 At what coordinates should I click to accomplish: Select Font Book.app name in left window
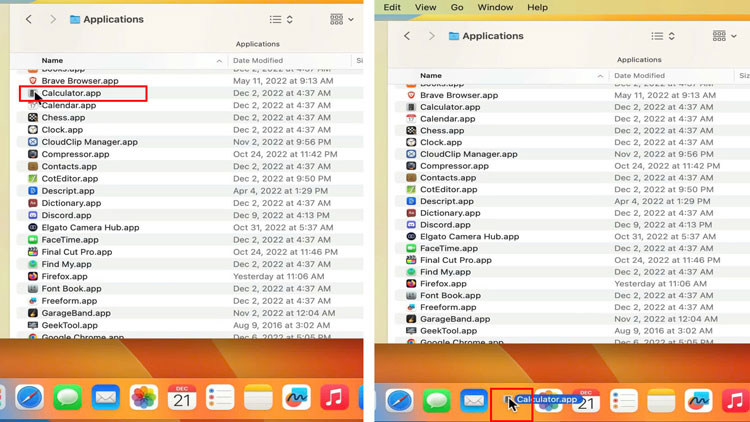pos(71,289)
